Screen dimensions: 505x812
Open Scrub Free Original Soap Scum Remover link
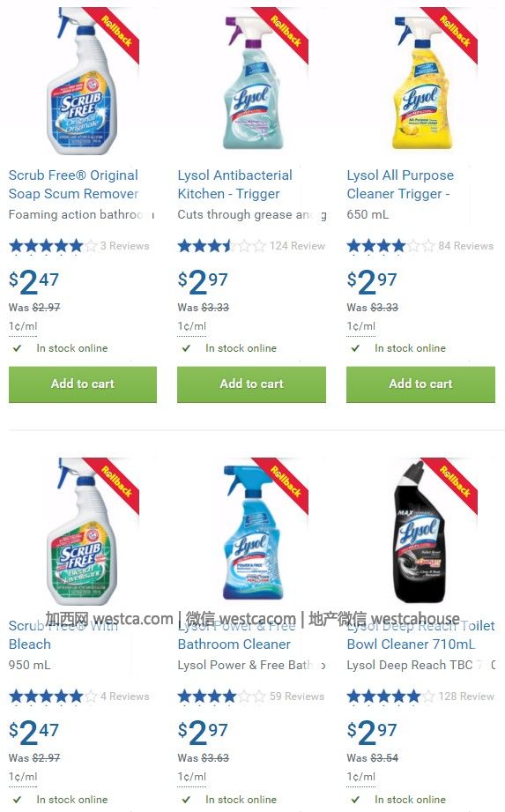tap(73, 184)
